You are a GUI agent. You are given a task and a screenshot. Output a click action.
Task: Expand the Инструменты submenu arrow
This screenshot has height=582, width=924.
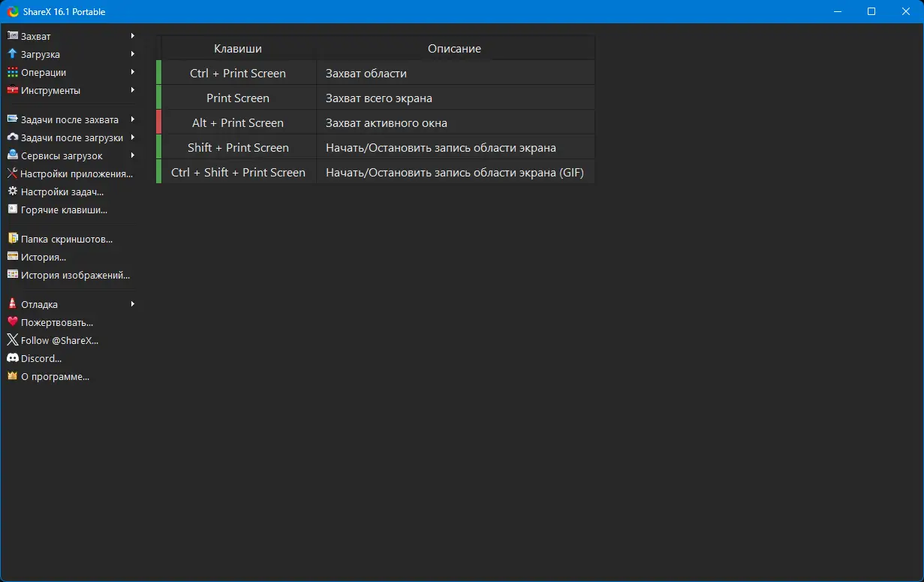132,90
